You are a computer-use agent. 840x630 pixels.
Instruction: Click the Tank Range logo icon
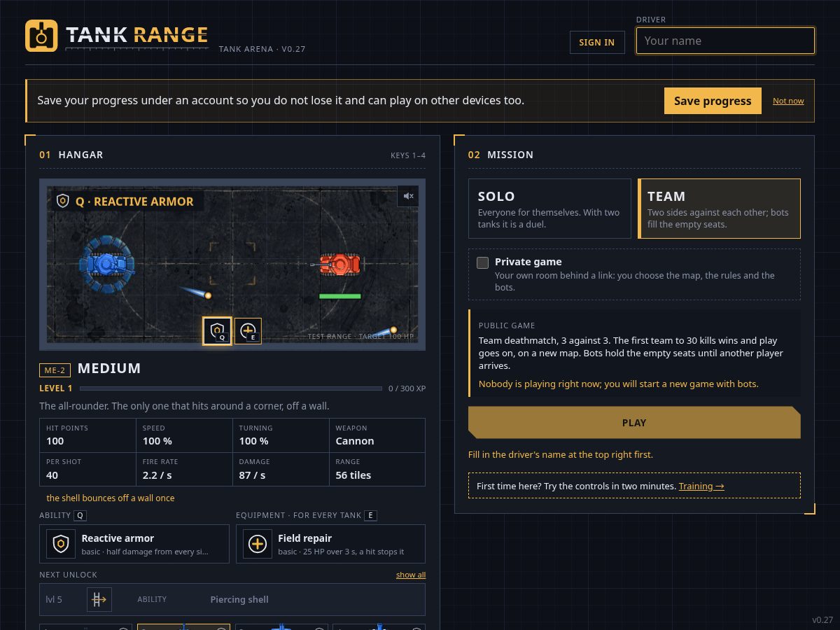coord(41,36)
